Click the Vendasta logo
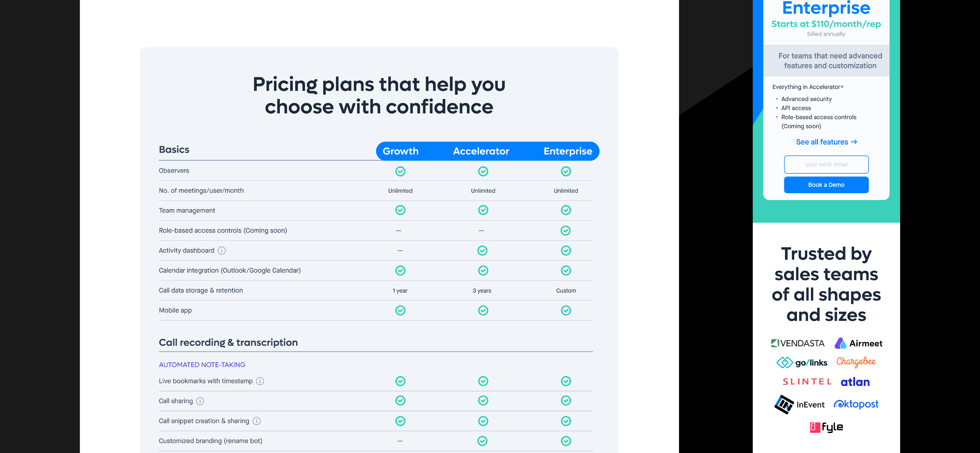The height and width of the screenshot is (453, 980). 797,343
